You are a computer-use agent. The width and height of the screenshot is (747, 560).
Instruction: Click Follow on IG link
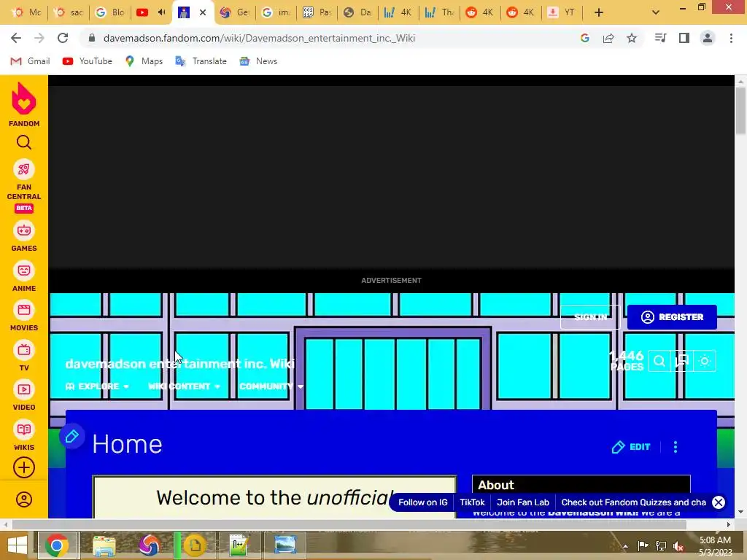[422, 502]
